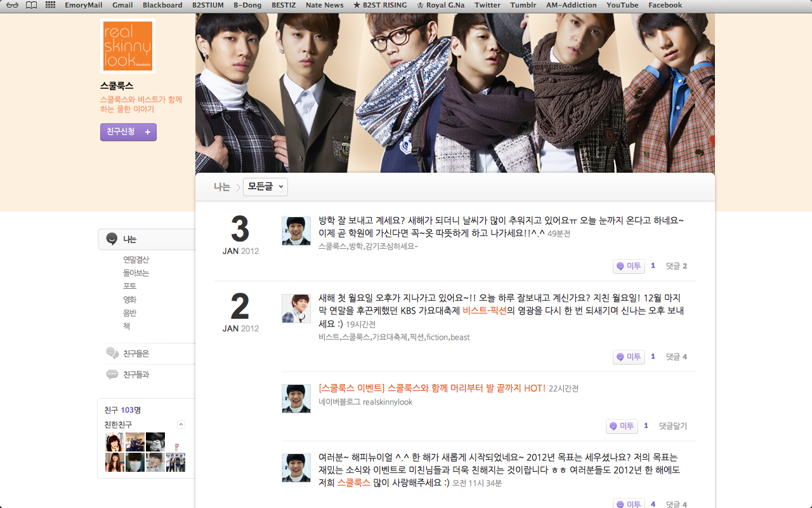Toggle 미투 on the January 3 post
The image size is (812, 508).
tap(629, 266)
